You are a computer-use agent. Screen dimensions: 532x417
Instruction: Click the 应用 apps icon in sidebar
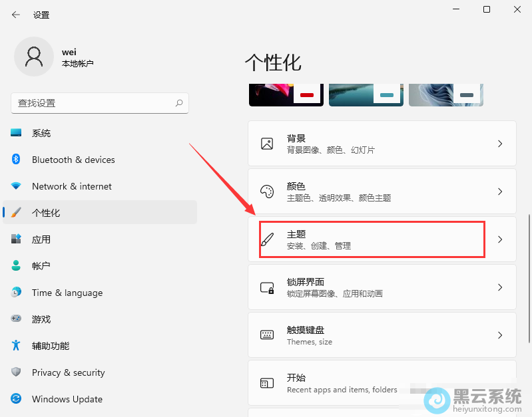point(17,239)
